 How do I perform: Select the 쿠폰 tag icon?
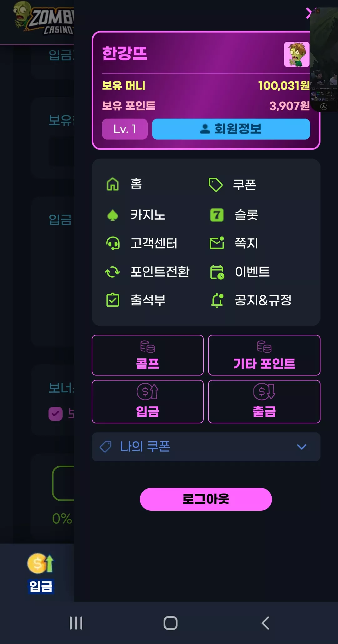coord(216,185)
